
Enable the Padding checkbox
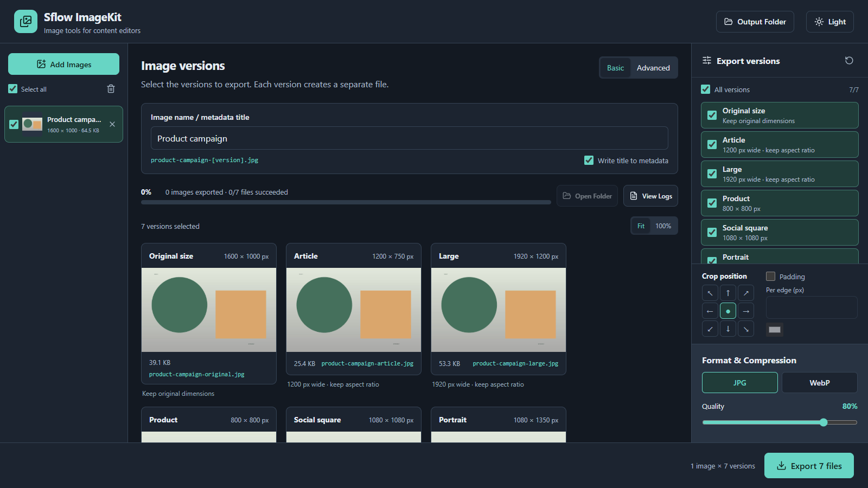(x=770, y=277)
